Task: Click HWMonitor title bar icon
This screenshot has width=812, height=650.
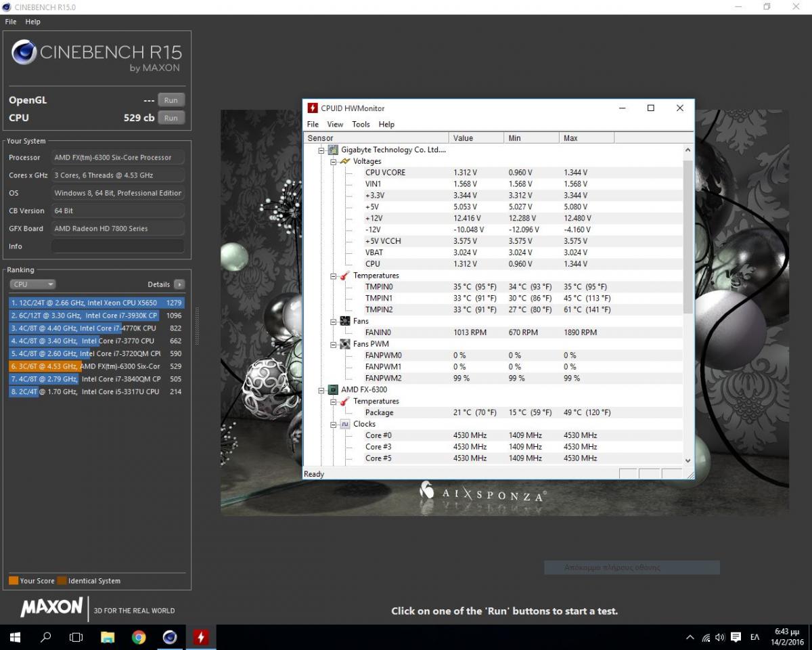Action: coord(313,108)
